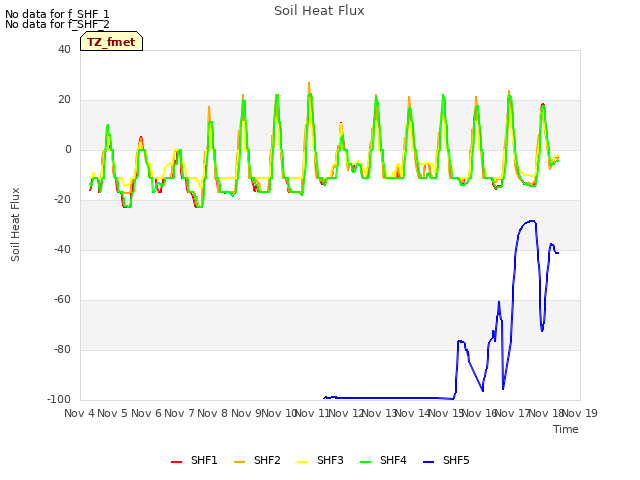640x480 pixels.
Task: Click the 0 y-axis tick label
Action: pos(68,150)
